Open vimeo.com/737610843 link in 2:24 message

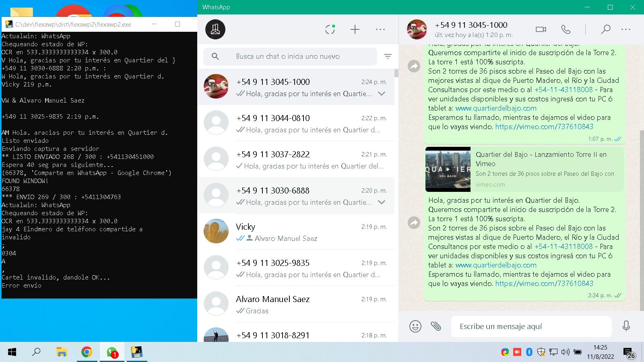click(544, 284)
